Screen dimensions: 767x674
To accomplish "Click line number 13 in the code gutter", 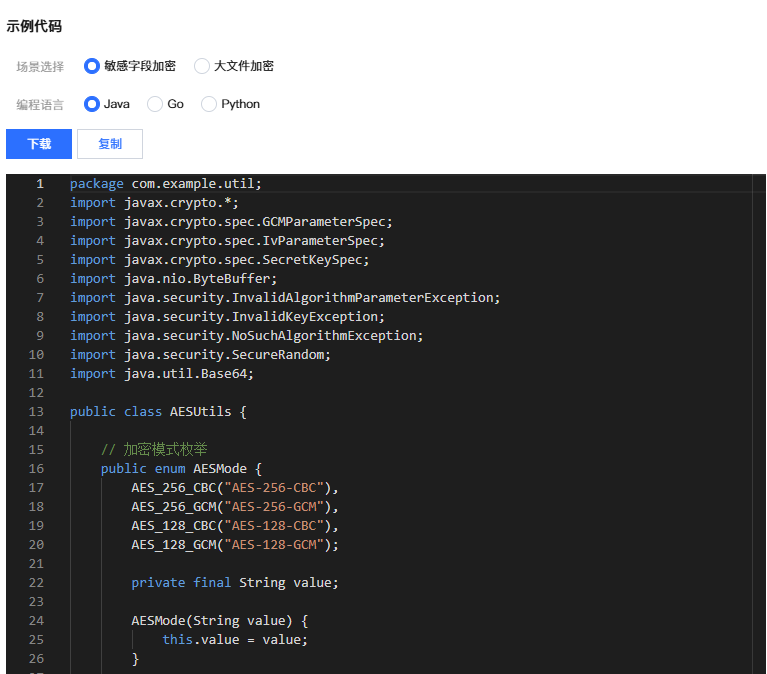I will (x=37, y=412).
